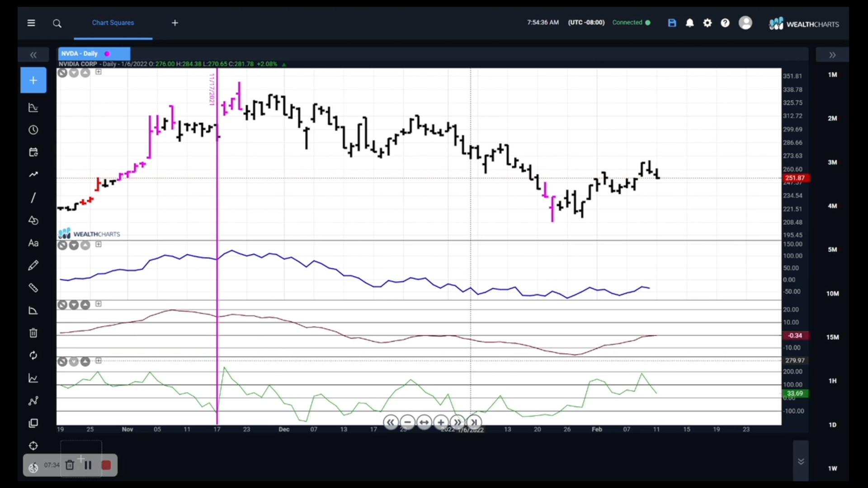Collapse the left toolbar panel
This screenshot has width=868, height=488.
pos(33,55)
